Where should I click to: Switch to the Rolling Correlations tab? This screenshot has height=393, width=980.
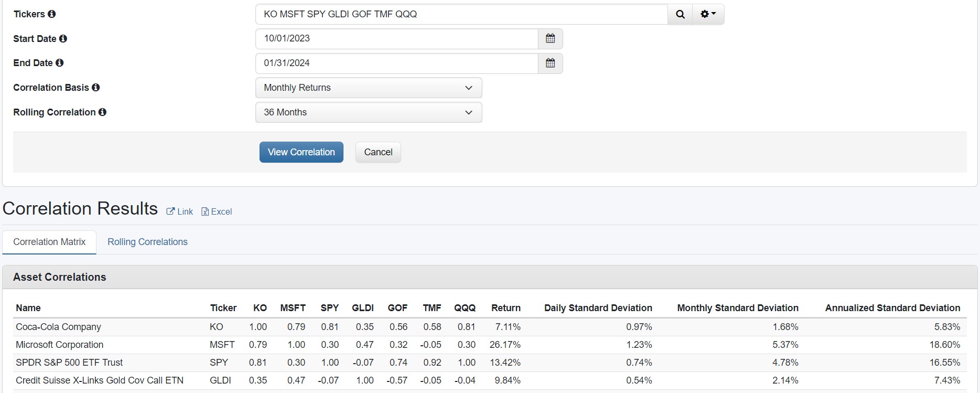147,242
